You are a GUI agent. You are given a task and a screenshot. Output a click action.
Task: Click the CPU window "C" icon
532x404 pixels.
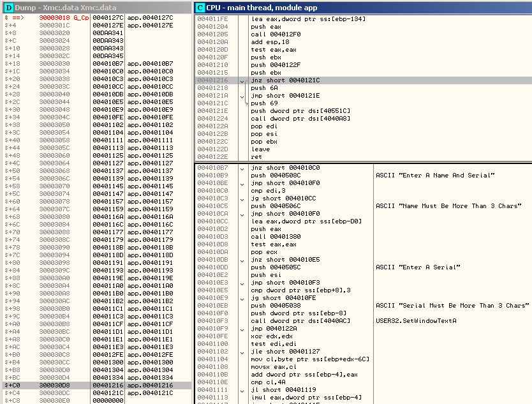coord(200,7)
